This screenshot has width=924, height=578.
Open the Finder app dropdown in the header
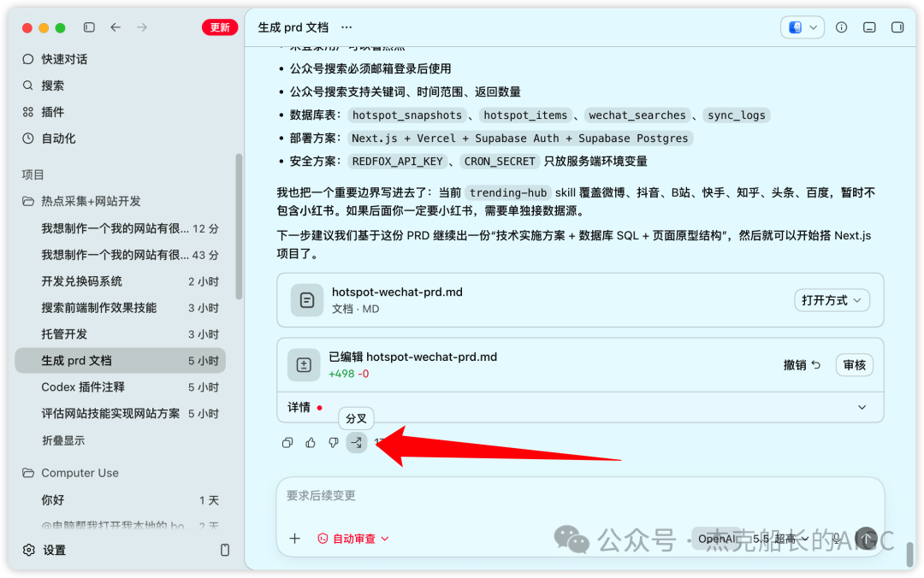[x=802, y=27]
